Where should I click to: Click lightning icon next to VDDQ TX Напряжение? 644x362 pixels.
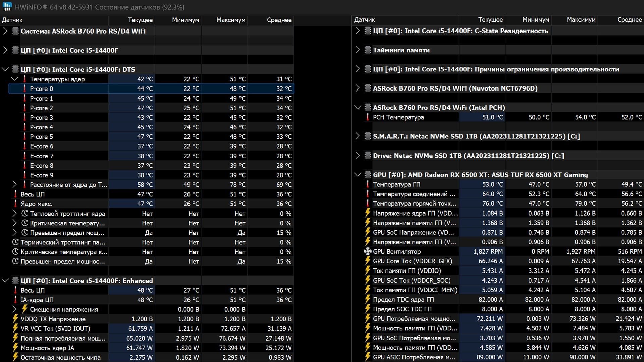(15, 319)
